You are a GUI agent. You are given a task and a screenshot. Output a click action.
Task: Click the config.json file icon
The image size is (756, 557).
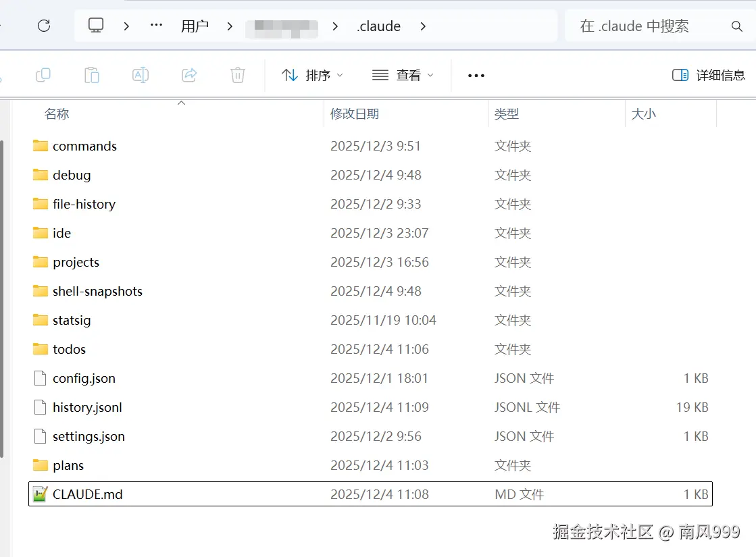point(41,378)
